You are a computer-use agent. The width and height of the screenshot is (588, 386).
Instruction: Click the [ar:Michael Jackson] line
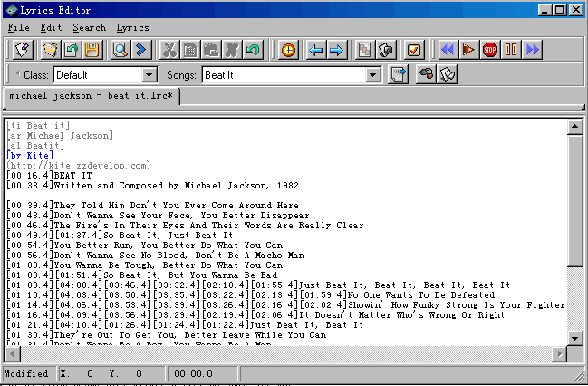pos(60,135)
